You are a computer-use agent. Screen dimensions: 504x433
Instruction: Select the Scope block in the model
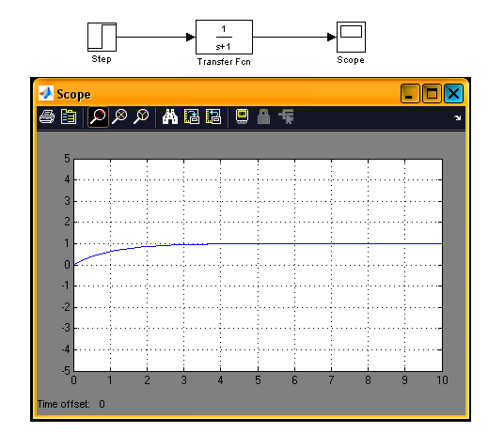[x=351, y=37]
